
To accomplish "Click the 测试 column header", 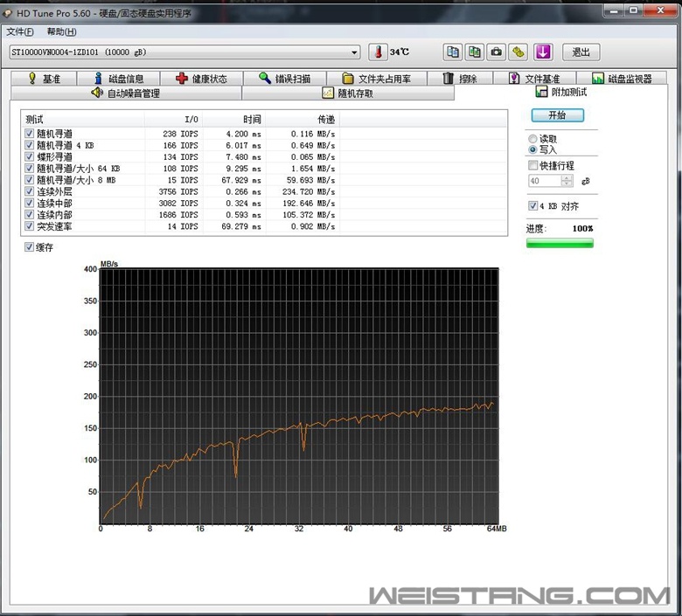I will [83, 119].
